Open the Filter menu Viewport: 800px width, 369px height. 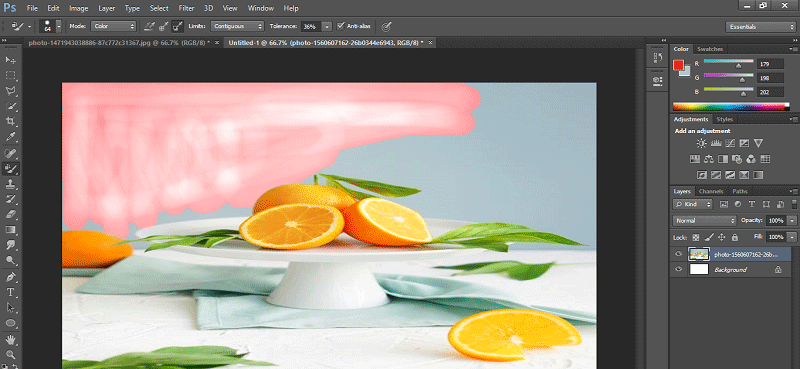click(x=186, y=8)
